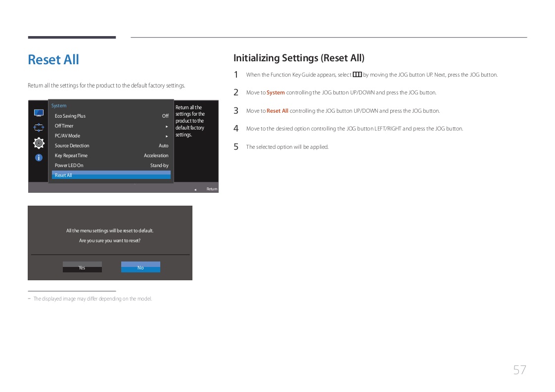This screenshot has height=392, width=555.
Task: Open the PC/AV Mode entry
Action: coord(111,136)
